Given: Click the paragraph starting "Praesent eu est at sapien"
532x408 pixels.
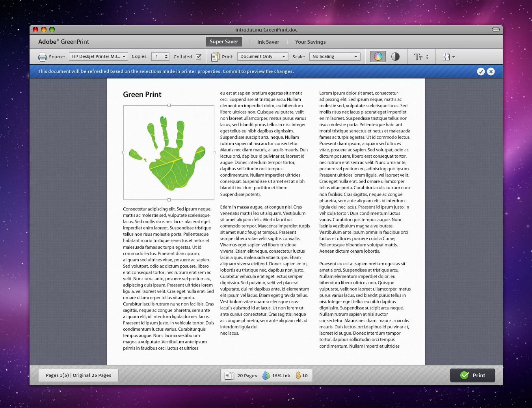Looking at the screenshot, I should pos(365,305).
